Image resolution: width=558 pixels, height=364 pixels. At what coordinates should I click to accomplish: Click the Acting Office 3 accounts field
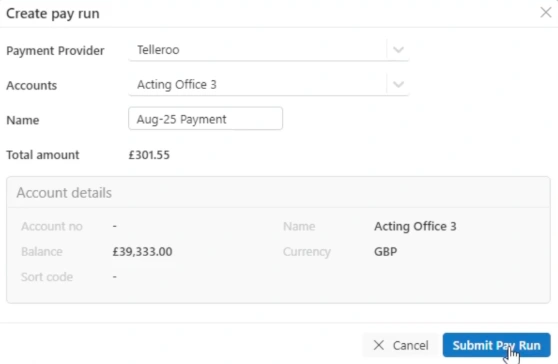pyautogui.click(x=268, y=85)
